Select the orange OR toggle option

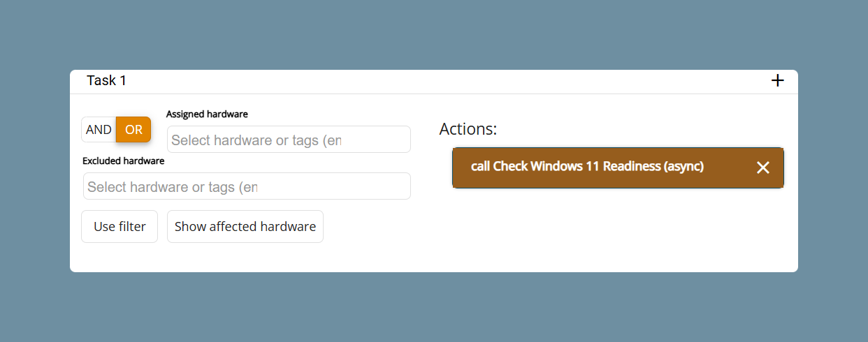133,130
